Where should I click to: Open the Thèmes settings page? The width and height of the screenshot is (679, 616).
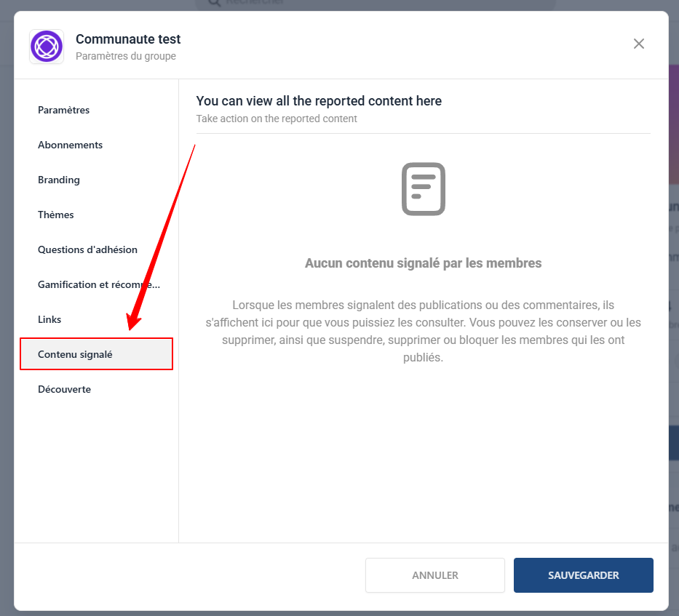click(56, 215)
